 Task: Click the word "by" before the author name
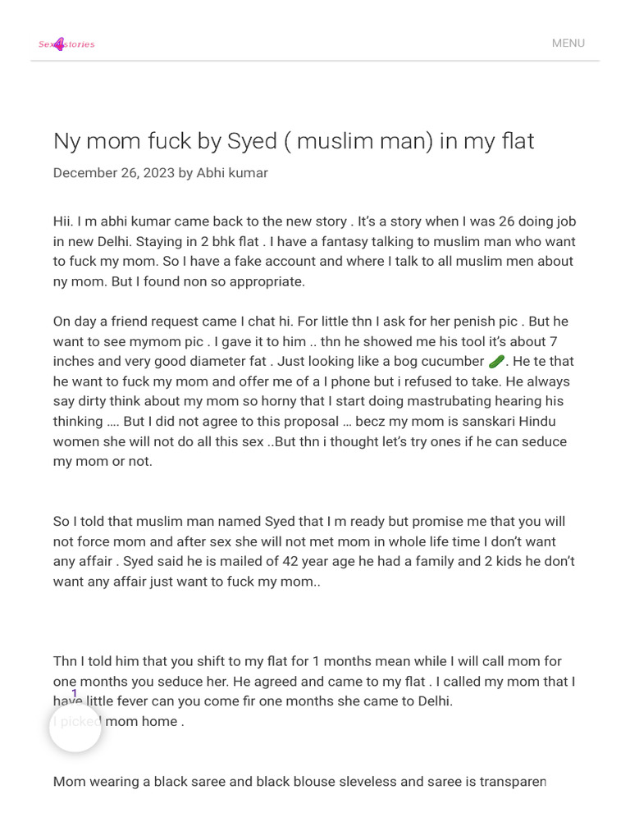[185, 173]
